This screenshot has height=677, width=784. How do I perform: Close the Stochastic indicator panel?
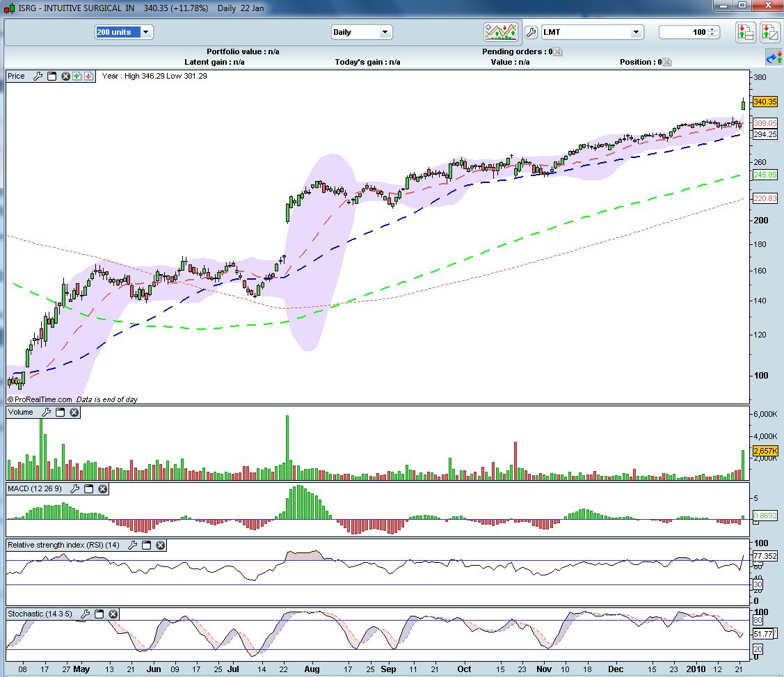[113, 614]
